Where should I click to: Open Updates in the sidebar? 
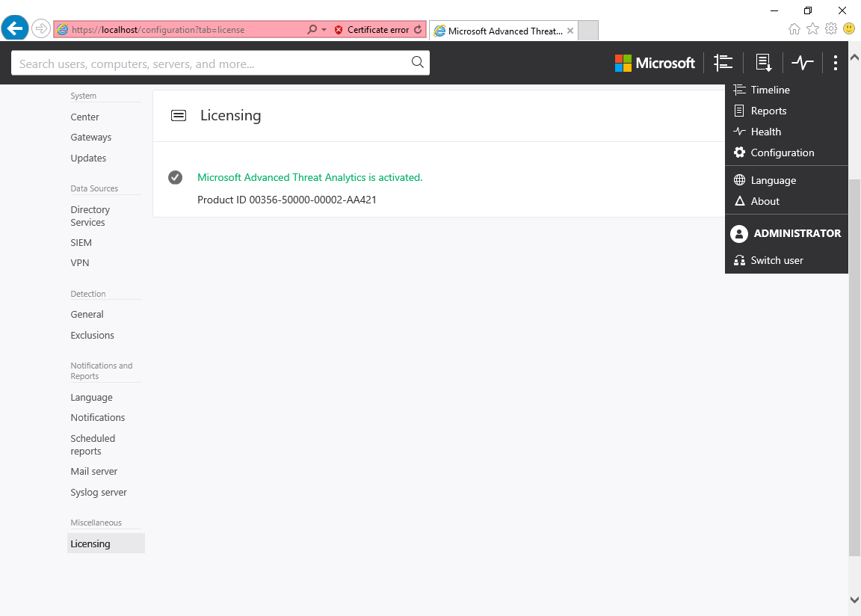click(x=88, y=158)
